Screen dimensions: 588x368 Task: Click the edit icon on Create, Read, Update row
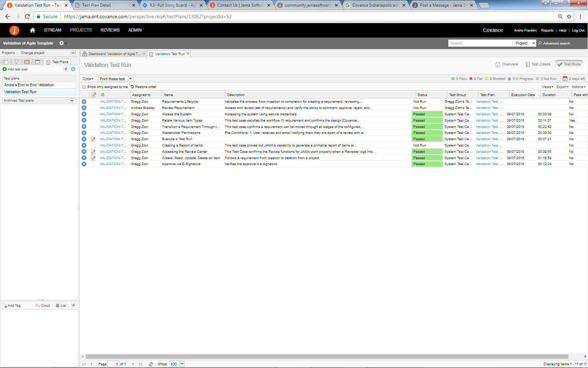[x=93, y=158]
